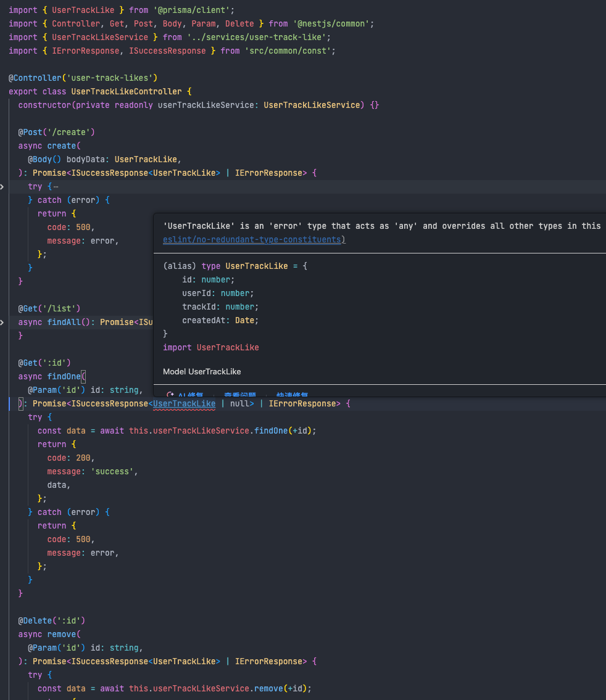Click 'Param' in the nestjs import list
Viewport: 606px width, 700px height.
(204, 23)
